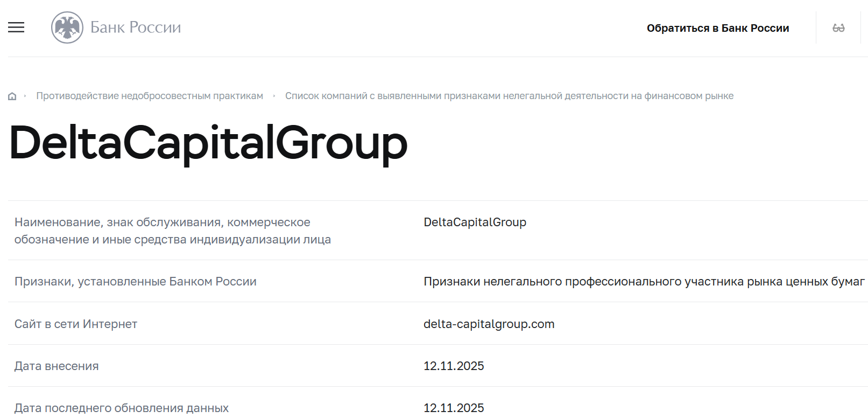The image size is (868, 418).
Task: Select Признаки нелегального профессионального участника value
Action: click(644, 281)
